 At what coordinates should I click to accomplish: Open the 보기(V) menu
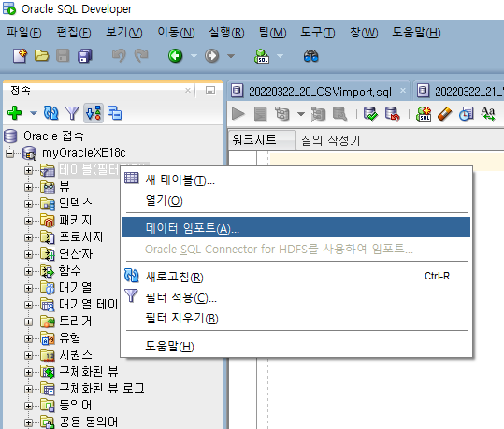124,32
